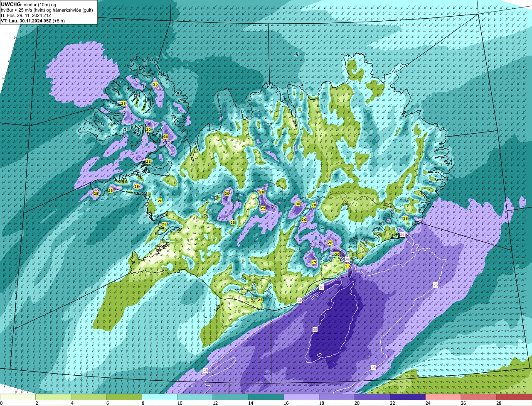Select the violet swatch between 20 and 22

(373, 397)
